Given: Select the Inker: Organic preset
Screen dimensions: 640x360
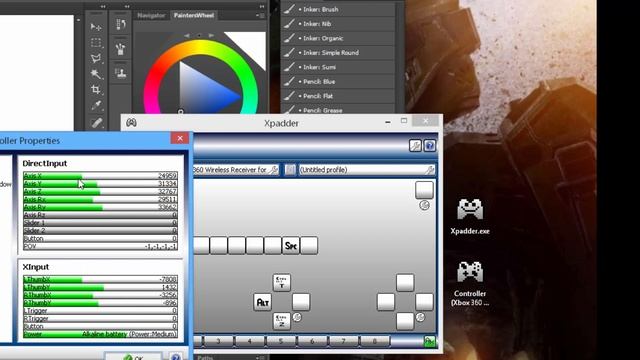Looking at the screenshot, I should click(338, 38).
